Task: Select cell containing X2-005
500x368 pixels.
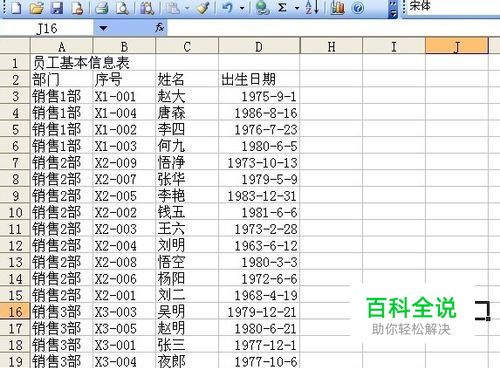Action: pos(124,196)
